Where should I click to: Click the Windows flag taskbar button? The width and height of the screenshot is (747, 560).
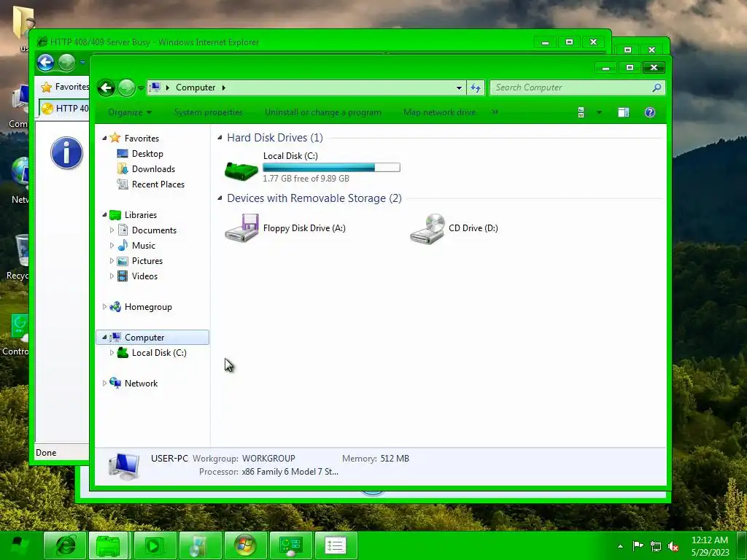click(245, 545)
